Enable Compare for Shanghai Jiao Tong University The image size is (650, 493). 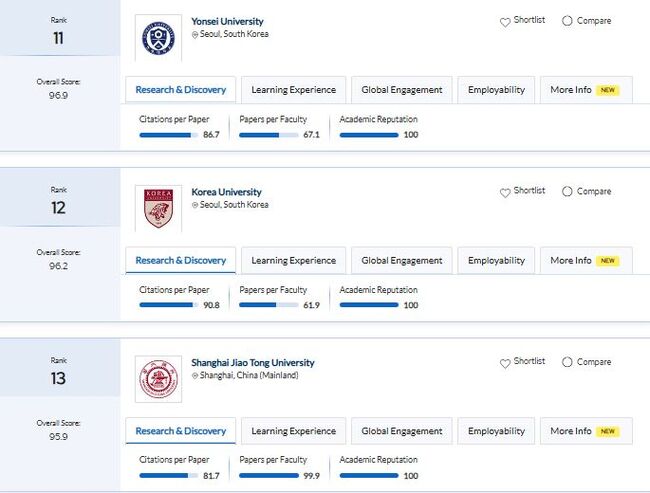568,362
